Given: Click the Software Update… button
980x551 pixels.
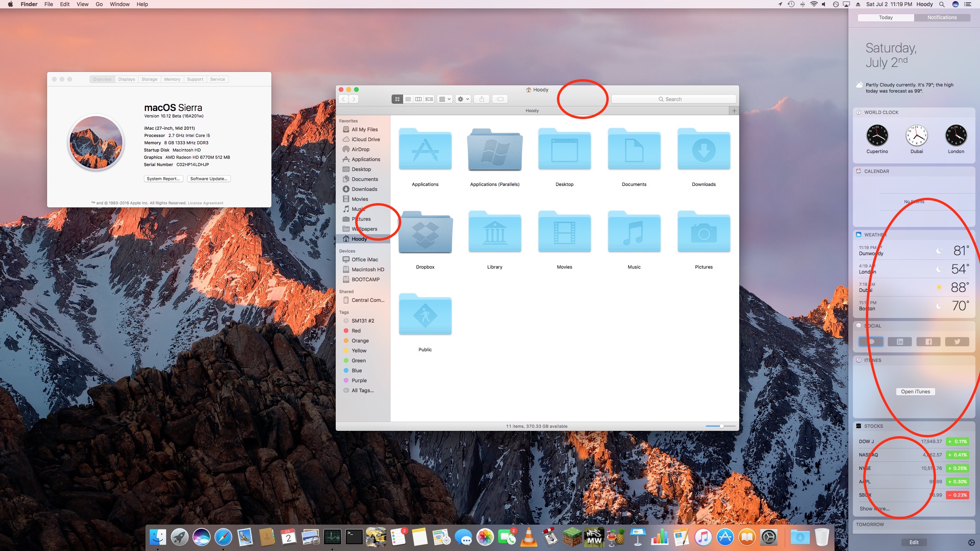Looking at the screenshot, I should [x=209, y=179].
